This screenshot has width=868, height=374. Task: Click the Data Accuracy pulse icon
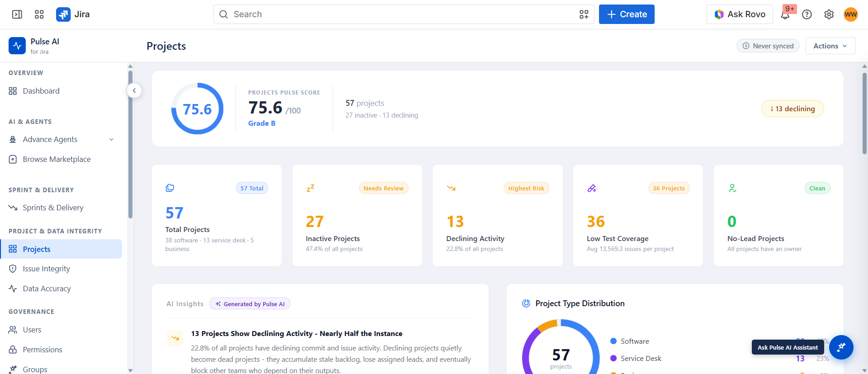point(13,289)
